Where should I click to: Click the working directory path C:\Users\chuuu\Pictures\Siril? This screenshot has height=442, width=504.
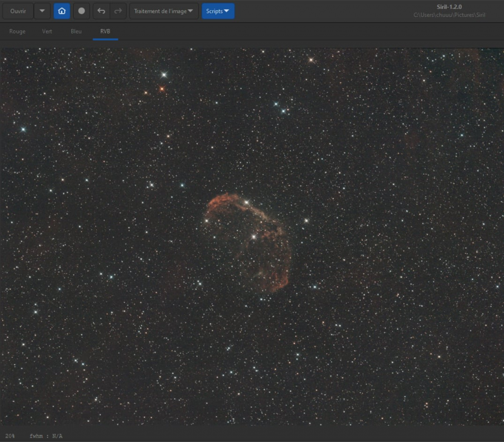click(x=449, y=15)
